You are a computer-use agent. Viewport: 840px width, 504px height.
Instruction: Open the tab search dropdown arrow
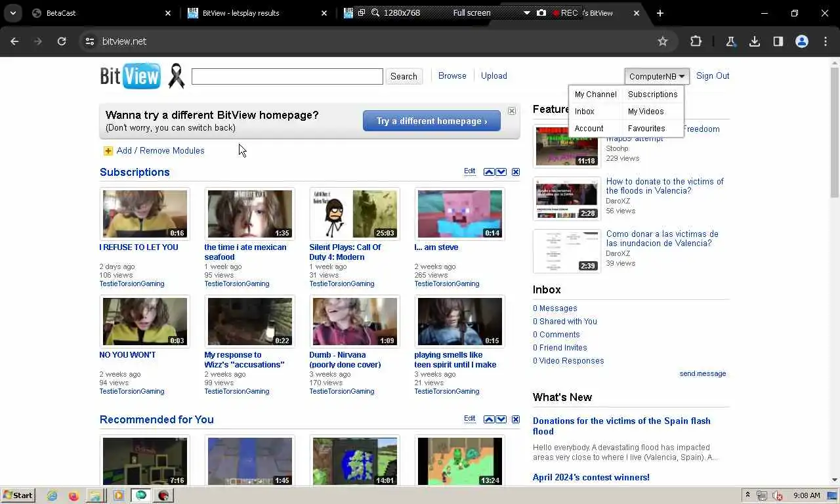click(x=13, y=12)
